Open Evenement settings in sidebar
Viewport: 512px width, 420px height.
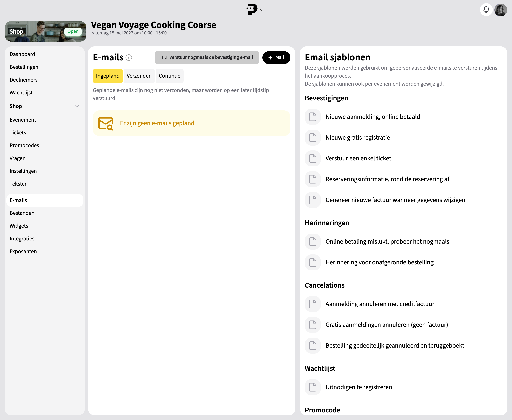click(x=45, y=120)
